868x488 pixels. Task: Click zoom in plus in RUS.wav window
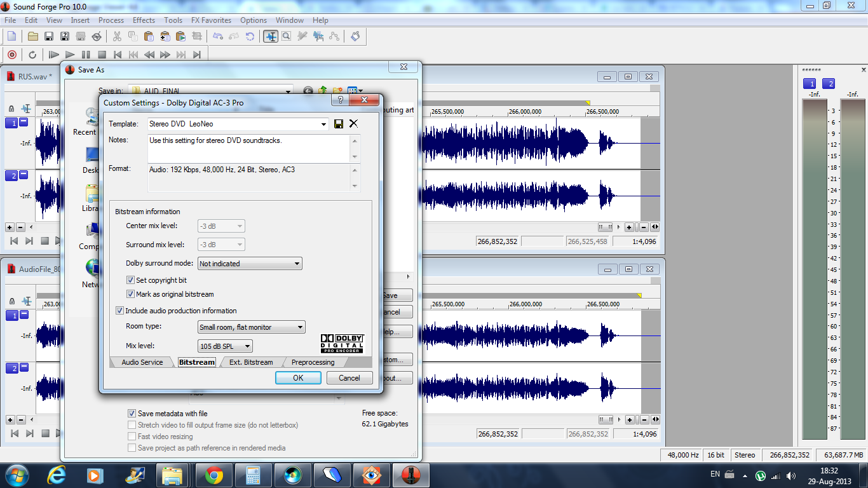[x=629, y=227]
